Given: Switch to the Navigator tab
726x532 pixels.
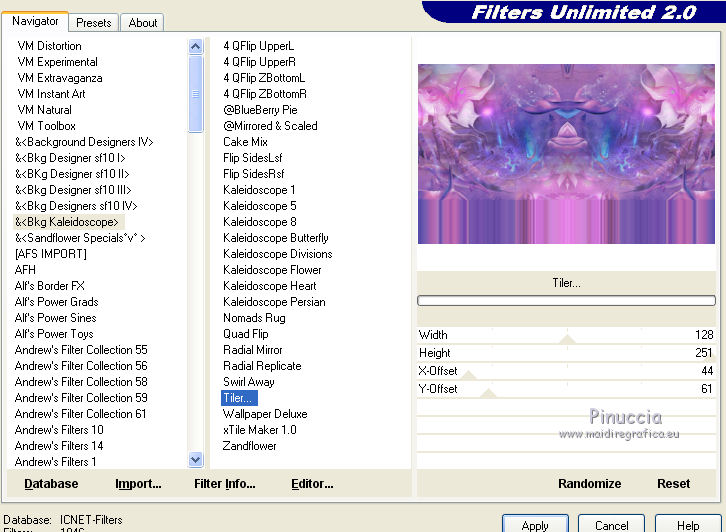Looking at the screenshot, I should [35, 21].
